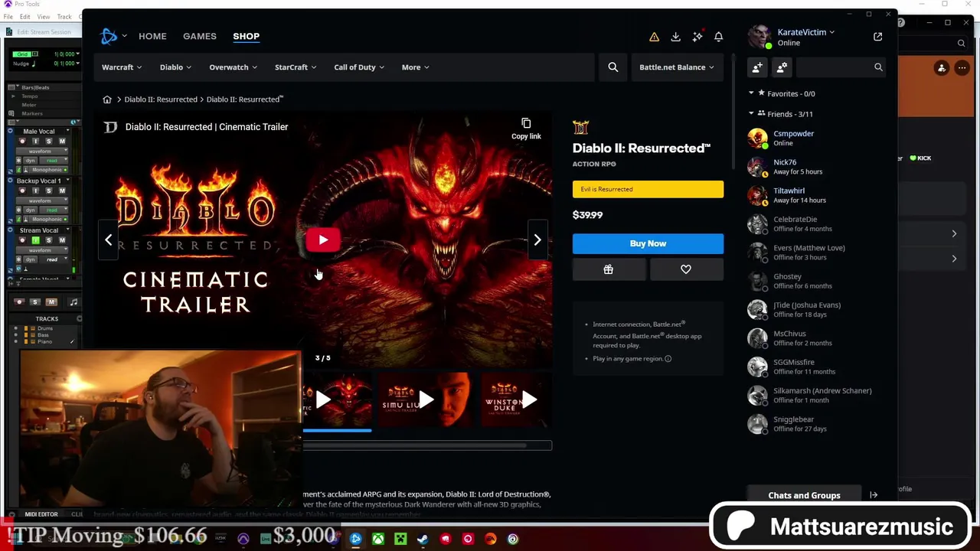980x551 pixels.
Task: Click the music note icon in Pro Tools
Action: [73, 302]
